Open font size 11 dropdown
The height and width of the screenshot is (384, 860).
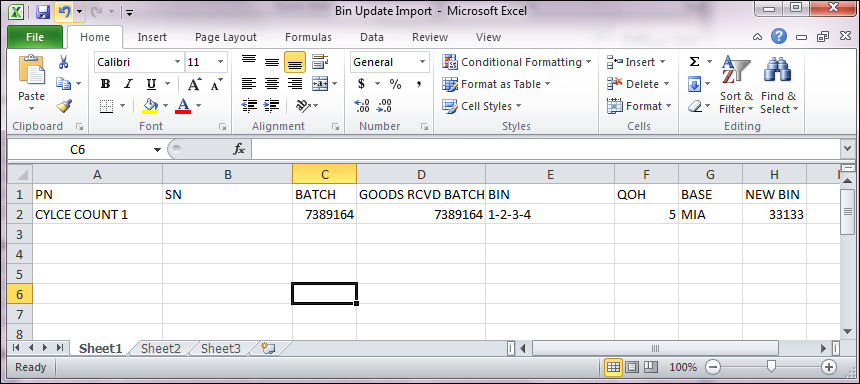(220, 62)
